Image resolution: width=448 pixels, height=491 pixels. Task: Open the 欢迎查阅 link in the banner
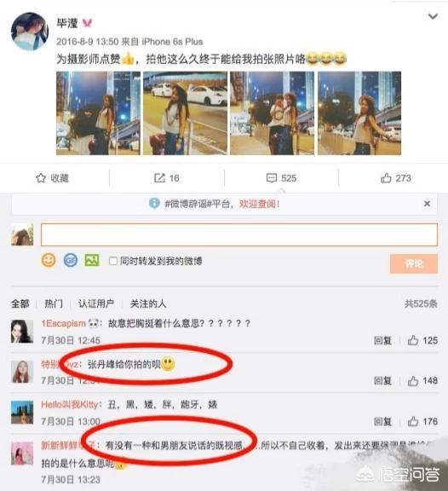coord(260,204)
